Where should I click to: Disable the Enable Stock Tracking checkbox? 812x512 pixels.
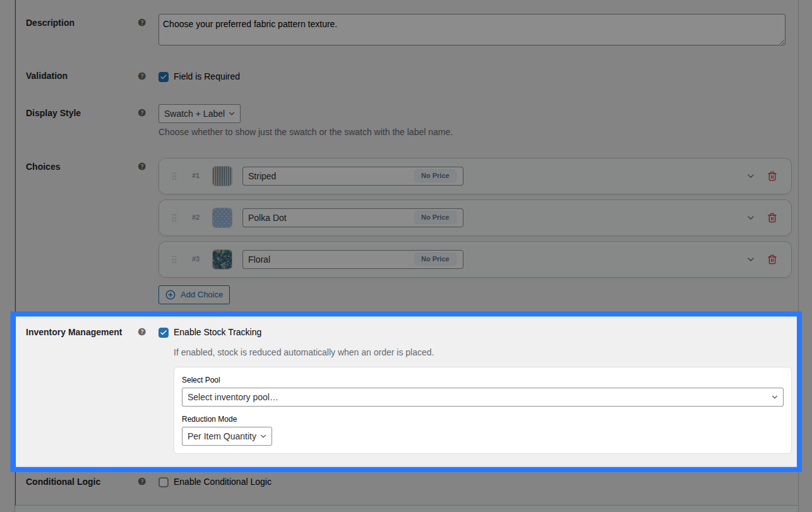[x=164, y=332]
